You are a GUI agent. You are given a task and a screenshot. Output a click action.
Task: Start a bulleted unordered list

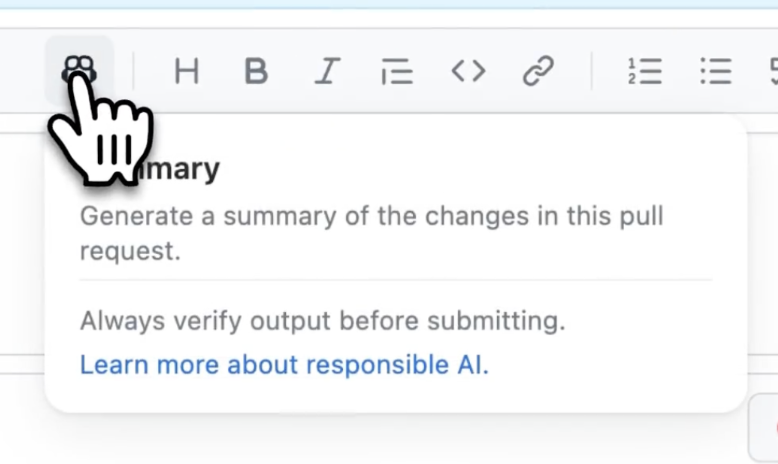[x=715, y=71]
